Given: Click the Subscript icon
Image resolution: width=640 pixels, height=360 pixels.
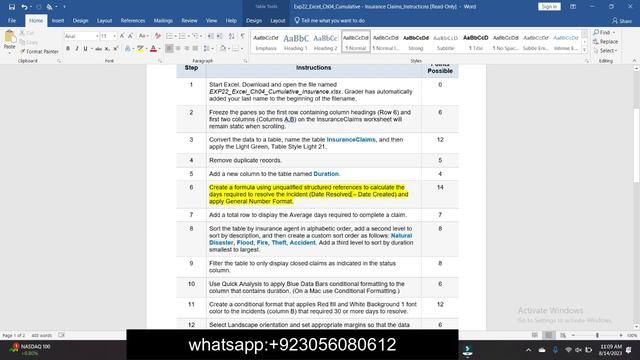Looking at the screenshot, I should [x=107, y=49].
